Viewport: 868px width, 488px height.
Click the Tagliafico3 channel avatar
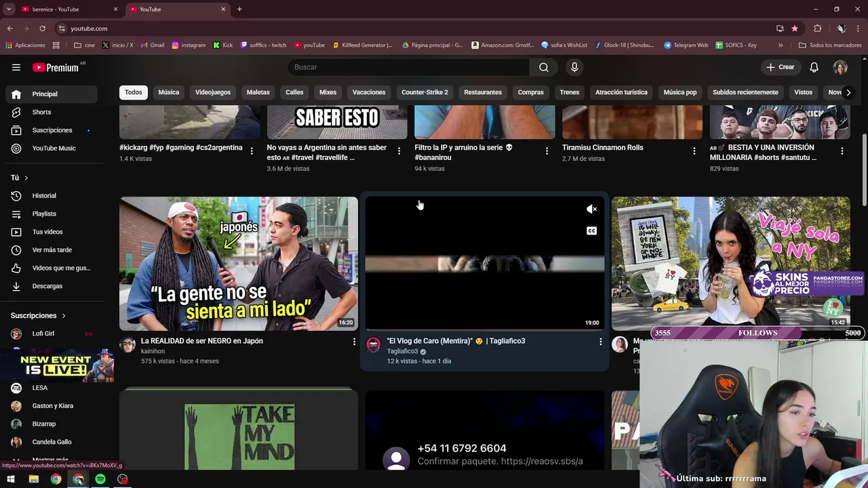[374, 344]
